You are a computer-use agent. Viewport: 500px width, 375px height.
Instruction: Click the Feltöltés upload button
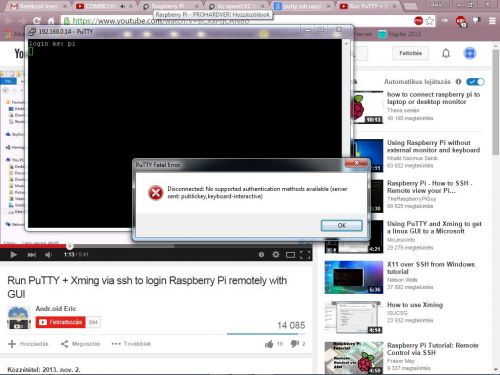(x=410, y=53)
